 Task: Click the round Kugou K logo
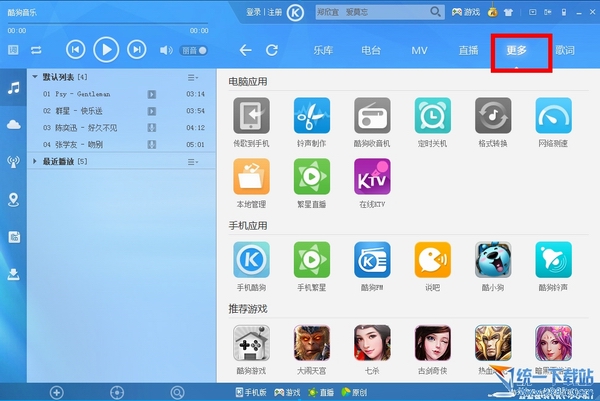[x=295, y=13]
